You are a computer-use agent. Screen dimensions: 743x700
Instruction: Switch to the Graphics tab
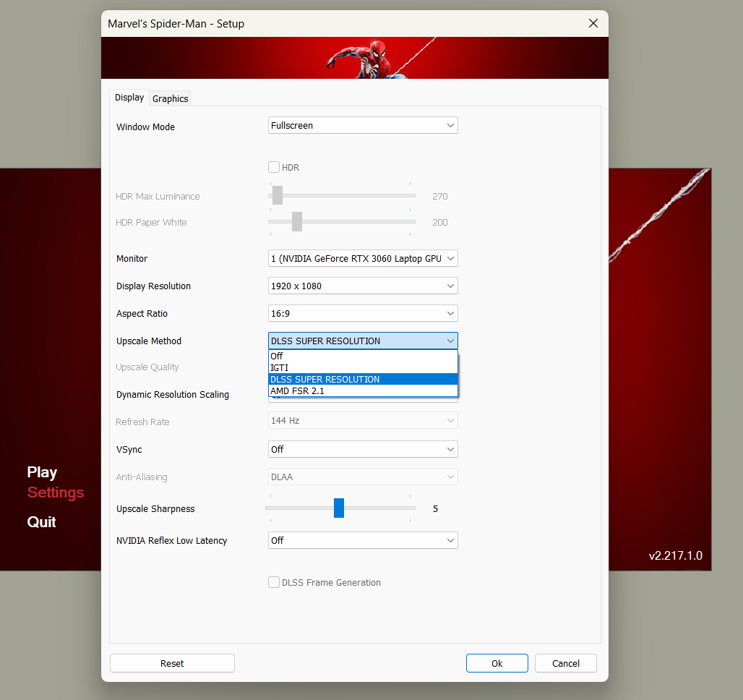coord(170,98)
